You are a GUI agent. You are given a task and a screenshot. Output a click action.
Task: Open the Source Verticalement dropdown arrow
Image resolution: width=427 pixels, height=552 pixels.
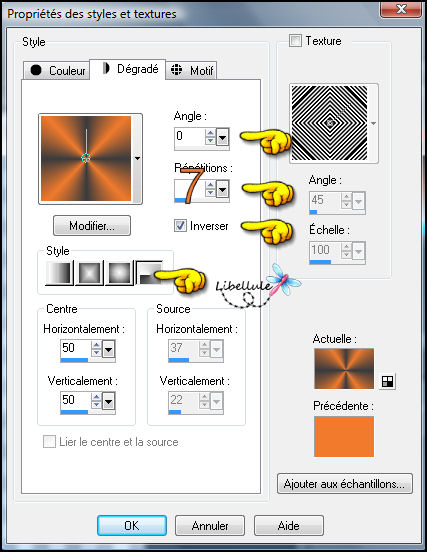pyautogui.click(x=216, y=402)
